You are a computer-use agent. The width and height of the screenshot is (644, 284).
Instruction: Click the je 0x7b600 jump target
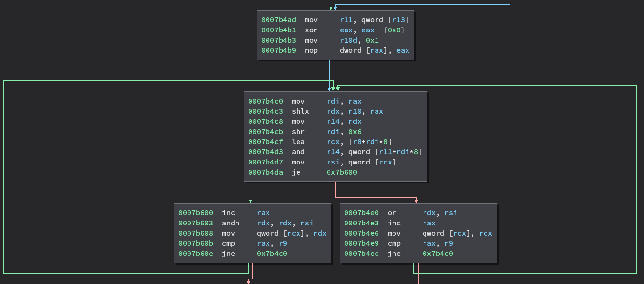[342, 172]
